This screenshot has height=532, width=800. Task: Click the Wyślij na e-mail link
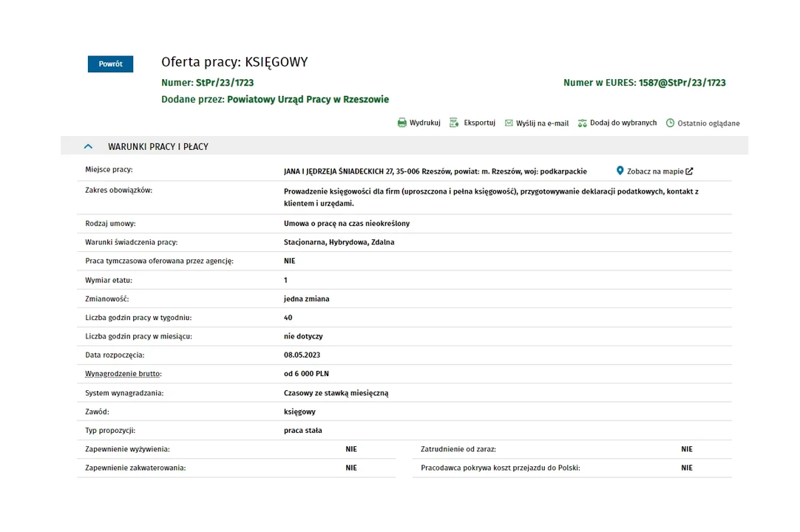coord(543,123)
